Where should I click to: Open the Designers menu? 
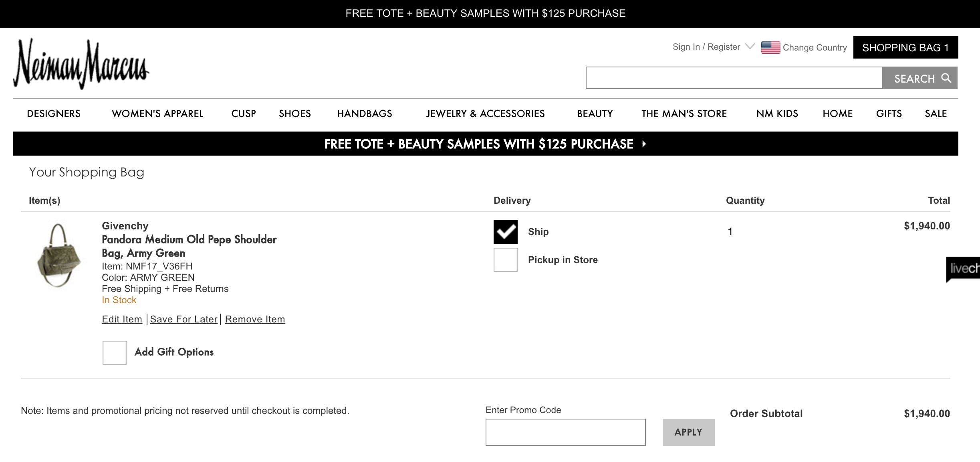point(54,113)
